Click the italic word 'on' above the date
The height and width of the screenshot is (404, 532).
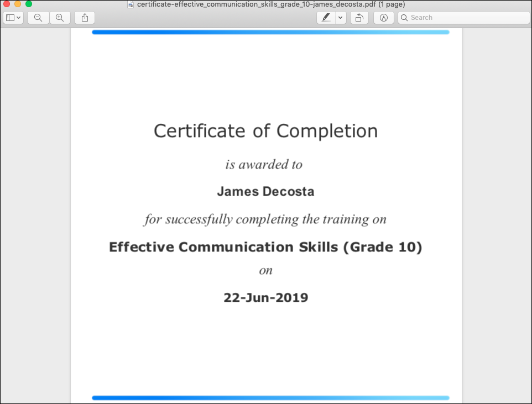coord(265,271)
